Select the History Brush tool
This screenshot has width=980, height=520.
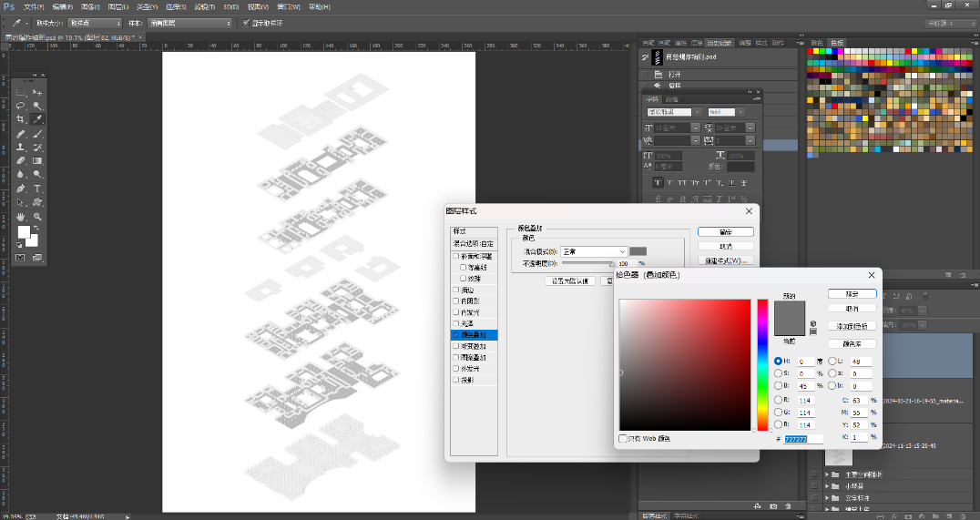coord(37,148)
